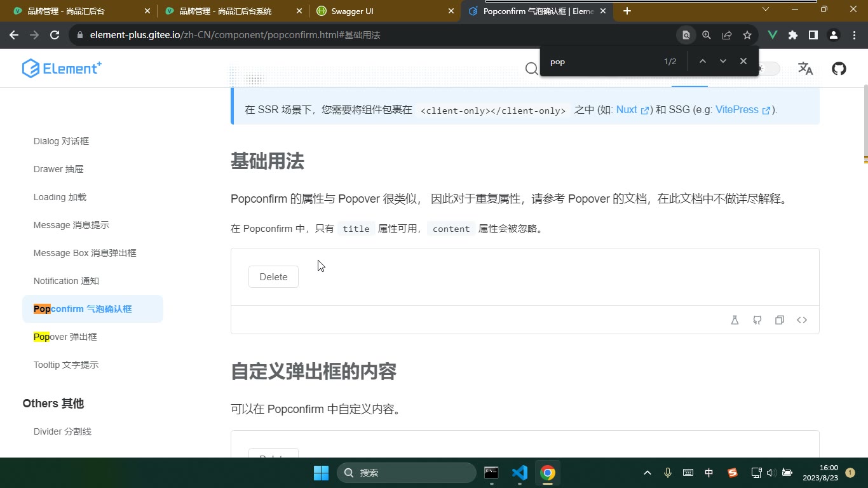Open Drawer 抽屉 in the sidebar

point(58,169)
